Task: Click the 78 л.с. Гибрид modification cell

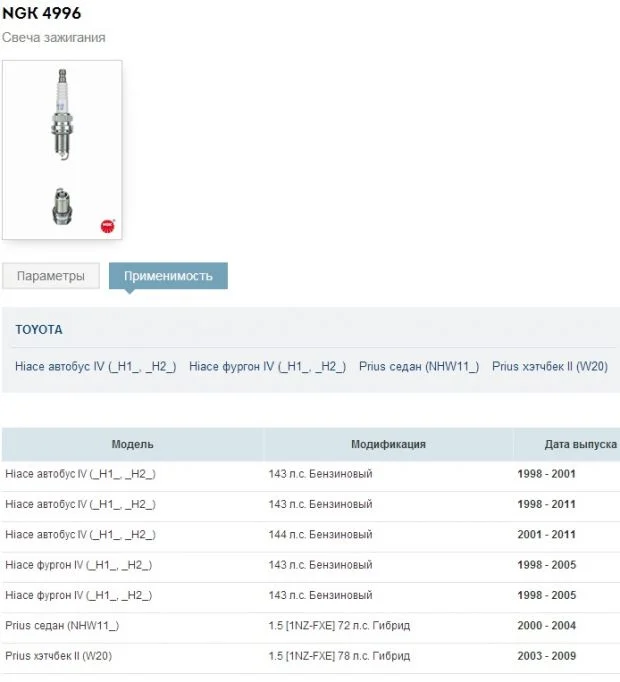Action: 339,656
